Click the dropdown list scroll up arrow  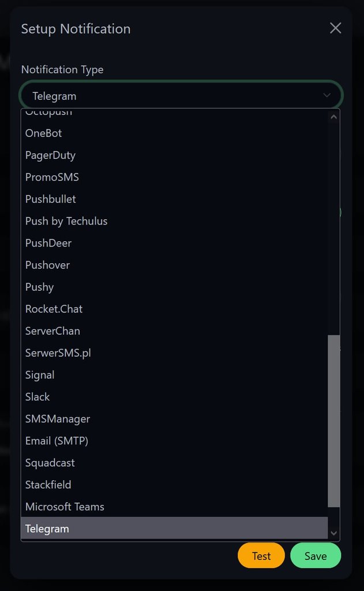[333, 117]
